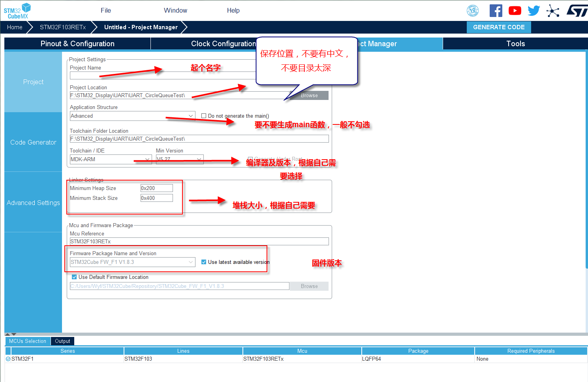Click the Mcu Reference field
This screenshot has width=588, height=382.
pos(199,241)
